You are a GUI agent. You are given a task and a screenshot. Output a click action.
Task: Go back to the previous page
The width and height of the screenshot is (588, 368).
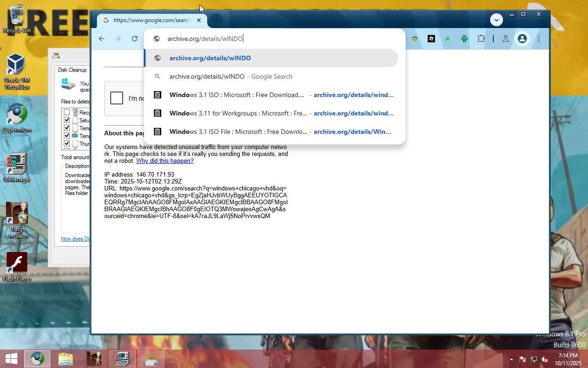(x=102, y=39)
